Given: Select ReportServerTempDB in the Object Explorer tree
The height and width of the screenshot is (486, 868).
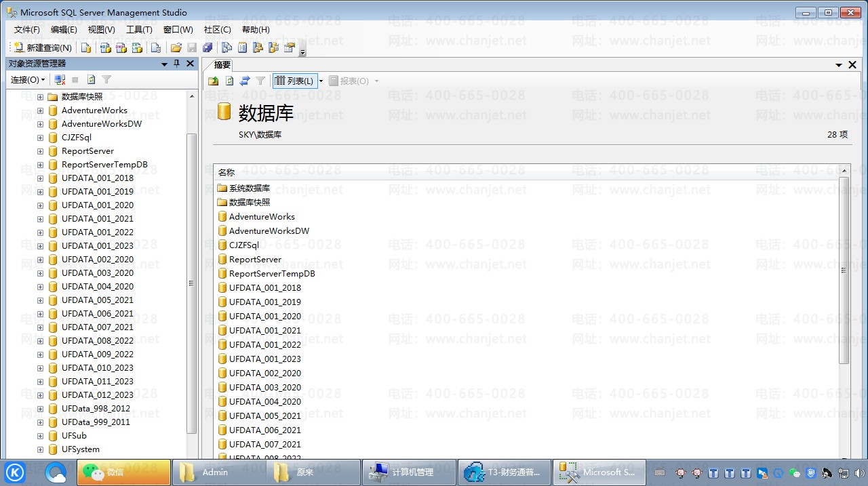Looking at the screenshot, I should pos(104,165).
